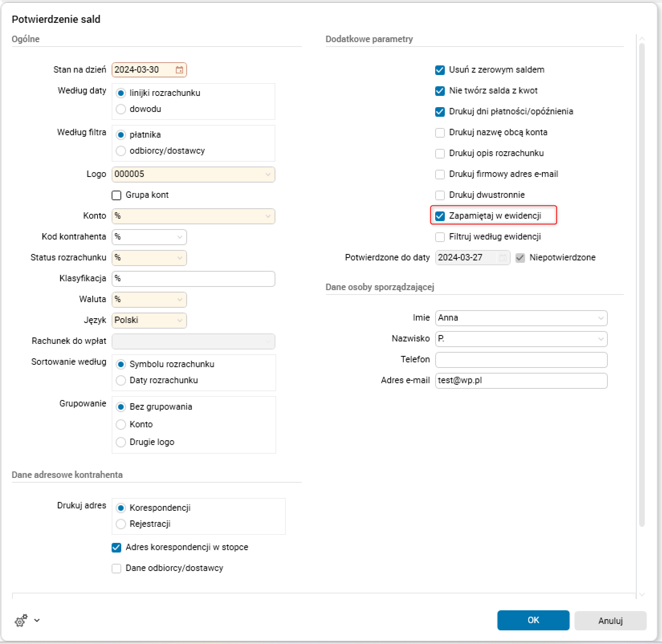Screen dimensions: 662x644
Task: Open the Logo dropdown
Action: [268, 174]
